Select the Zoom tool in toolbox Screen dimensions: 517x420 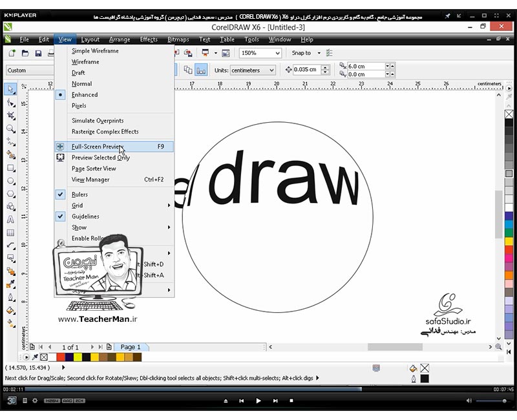tap(10, 129)
